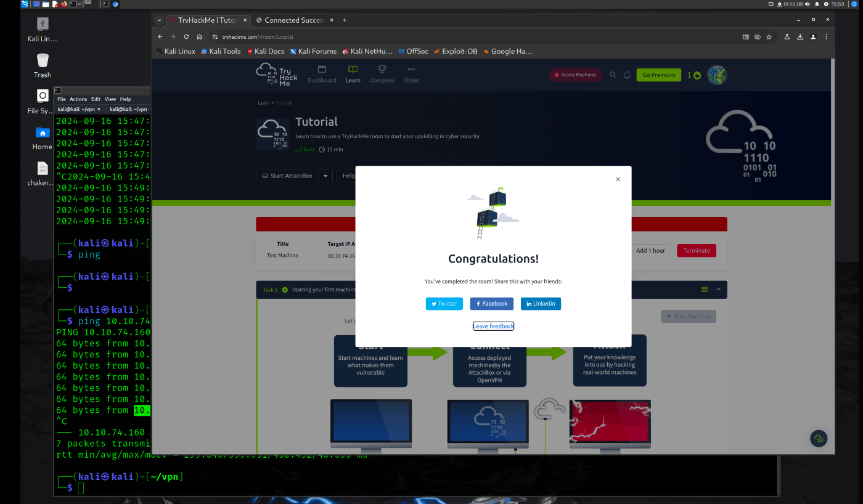The image size is (863, 504).
Task: Click the crossed-out eye icon in address bar
Action: point(757,37)
